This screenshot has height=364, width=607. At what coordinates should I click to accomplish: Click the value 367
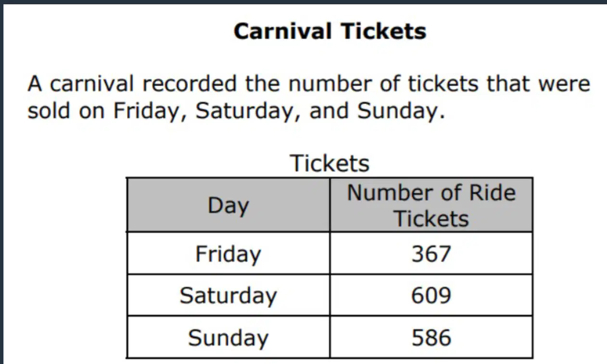click(x=431, y=253)
